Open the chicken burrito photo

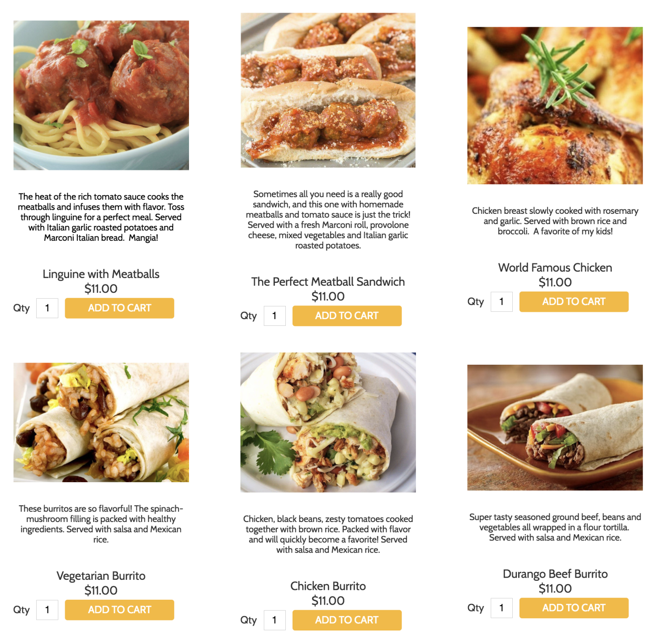click(x=328, y=423)
